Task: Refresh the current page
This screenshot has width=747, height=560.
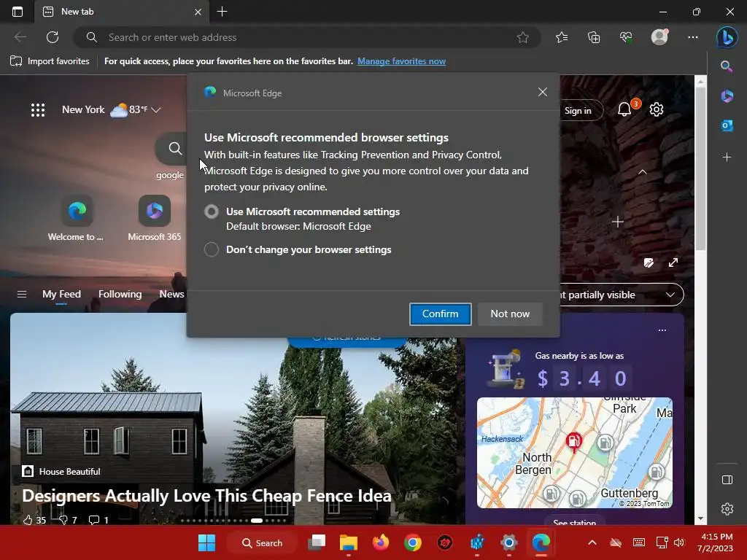Action: coord(53,37)
